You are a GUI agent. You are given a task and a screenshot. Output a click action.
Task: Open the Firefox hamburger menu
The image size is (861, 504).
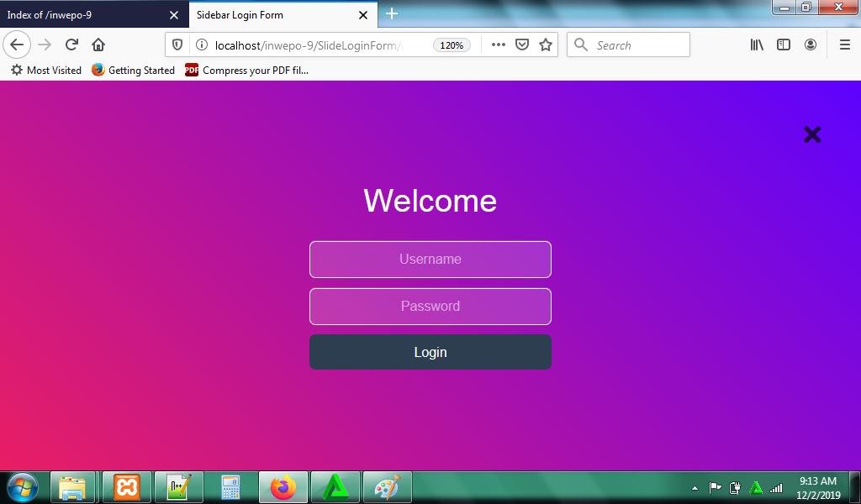coord(845,45)
